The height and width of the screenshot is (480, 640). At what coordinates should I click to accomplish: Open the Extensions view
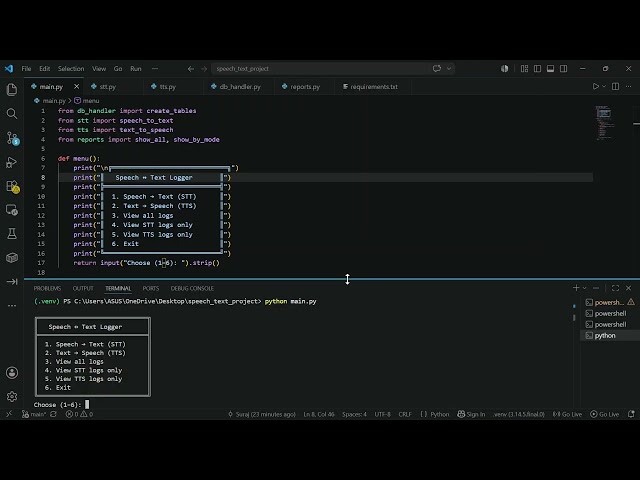coord(12,187)
